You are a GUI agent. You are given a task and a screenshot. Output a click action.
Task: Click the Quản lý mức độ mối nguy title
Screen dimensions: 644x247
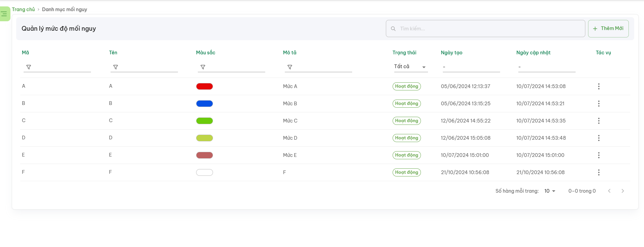59,29
